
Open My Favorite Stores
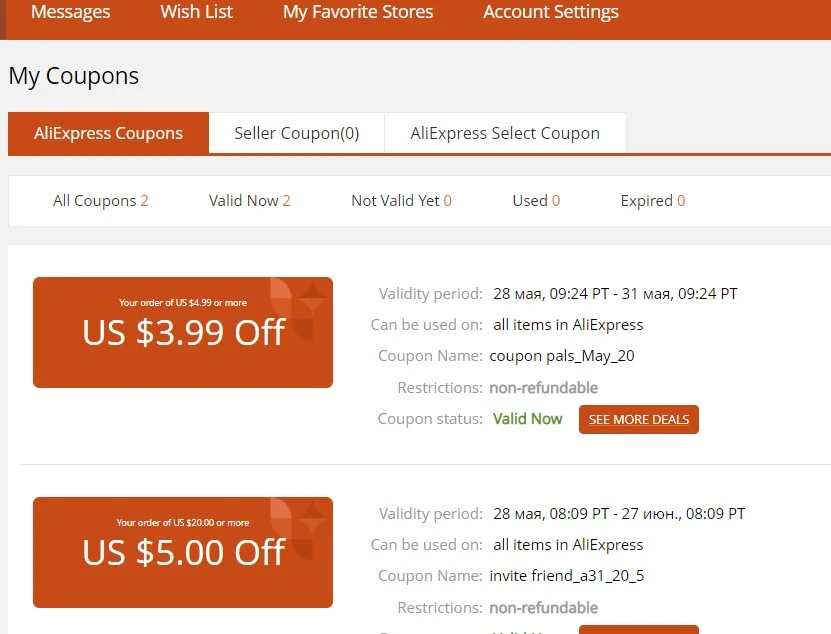358,12
